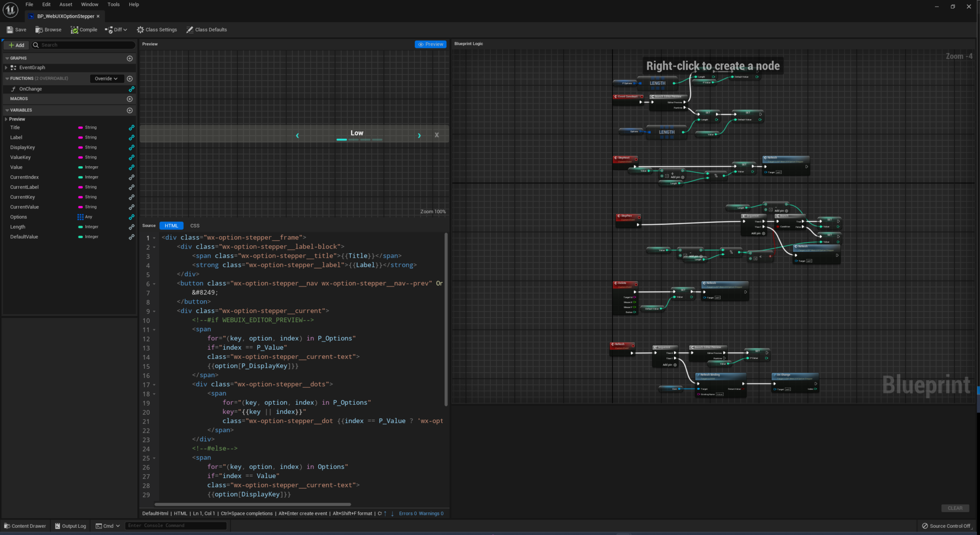This screenshot has width=980, height=535.
Task: Open Class Defaults
Action: coord(206,30)
